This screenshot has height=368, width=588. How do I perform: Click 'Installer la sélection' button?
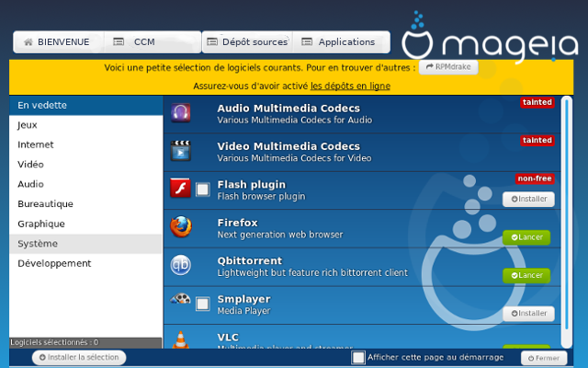pyautogui.click(x=79, y=358)
